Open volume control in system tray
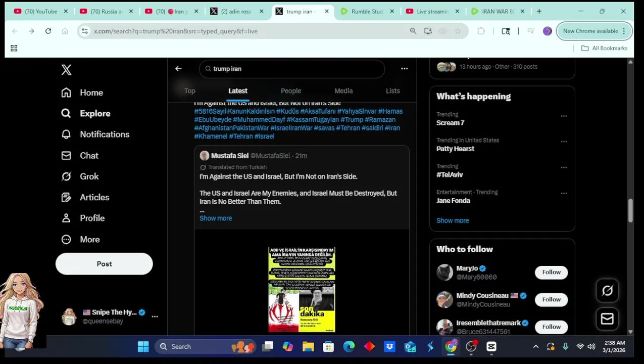644x364 pixels. click(x=591, y=347)
